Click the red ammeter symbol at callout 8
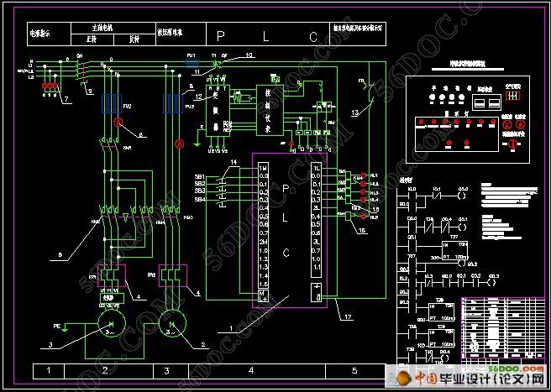 pyautogui.click(x=119, y=123)
